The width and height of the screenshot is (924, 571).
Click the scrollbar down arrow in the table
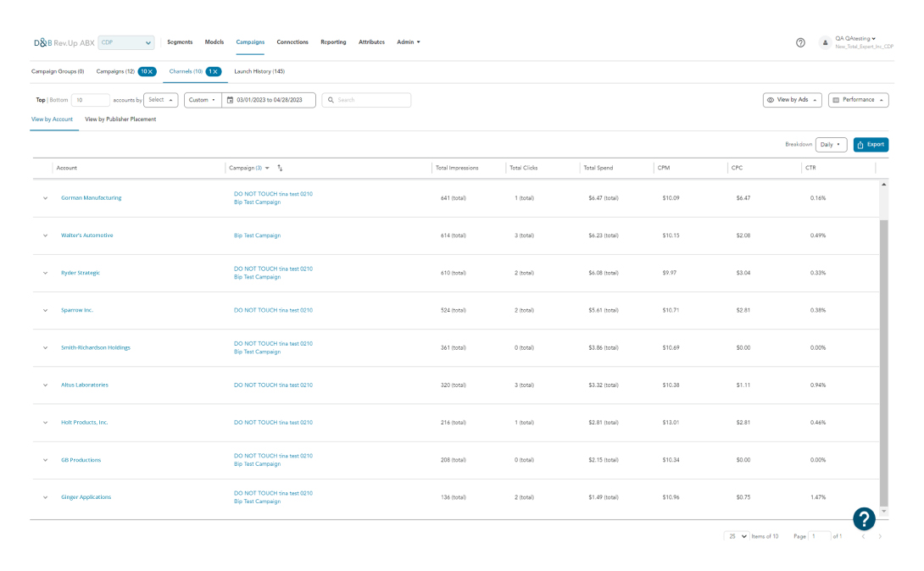883,511
